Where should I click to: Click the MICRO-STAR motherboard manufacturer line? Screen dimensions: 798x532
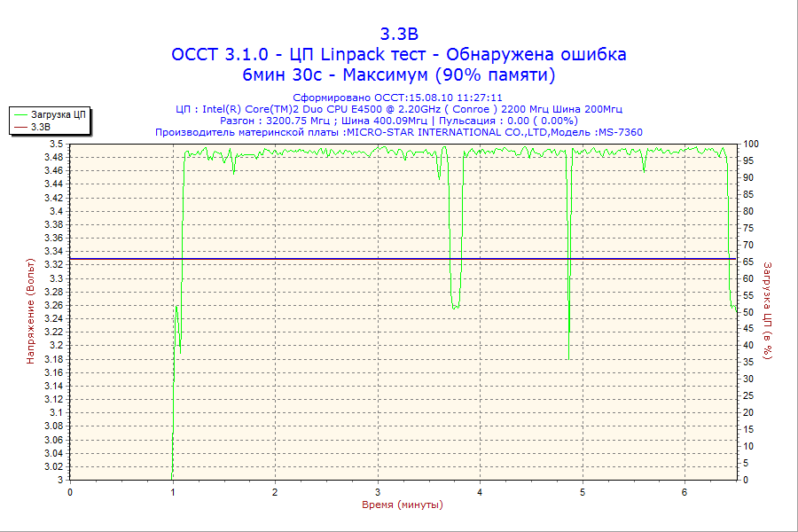coord(399,132)
